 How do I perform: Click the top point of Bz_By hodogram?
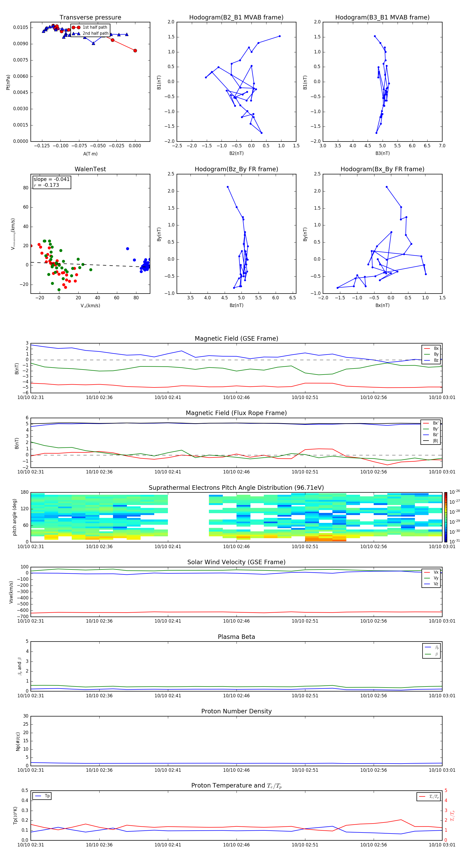(228, 187)
